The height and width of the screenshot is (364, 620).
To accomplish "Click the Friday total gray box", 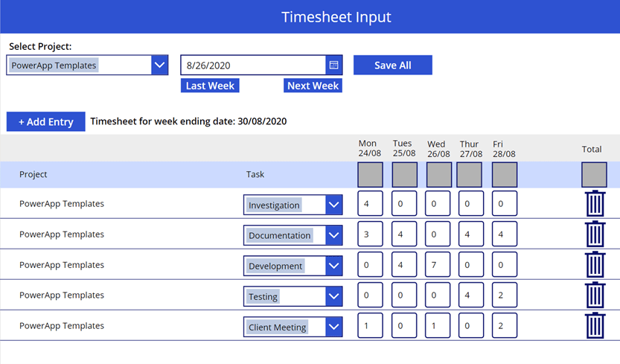I will pos(505,174).
